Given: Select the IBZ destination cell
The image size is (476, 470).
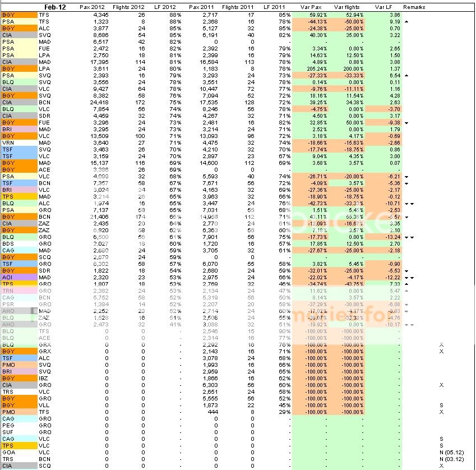Looking at the screenshot, I should [45, 379].
